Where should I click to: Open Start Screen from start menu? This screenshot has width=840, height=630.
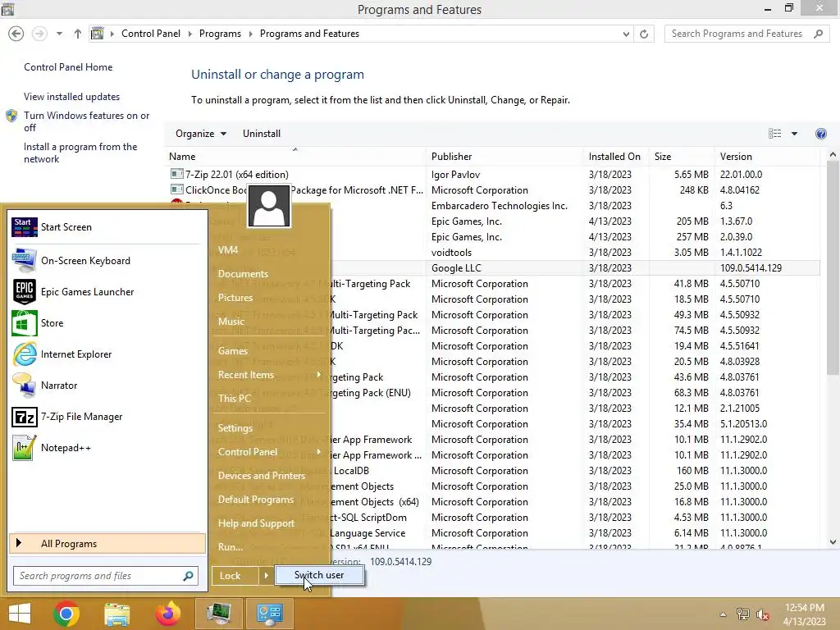(107, 227)
